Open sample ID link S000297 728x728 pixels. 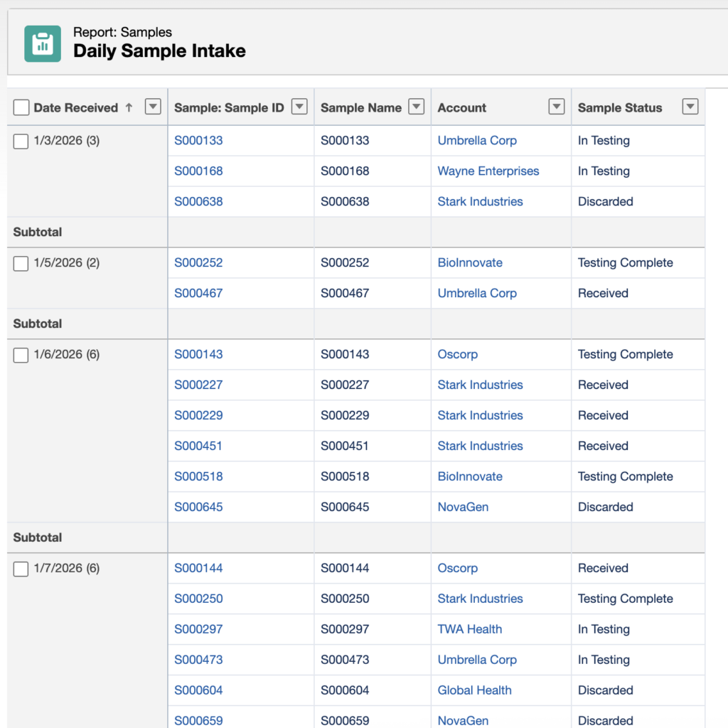point(198,629)
